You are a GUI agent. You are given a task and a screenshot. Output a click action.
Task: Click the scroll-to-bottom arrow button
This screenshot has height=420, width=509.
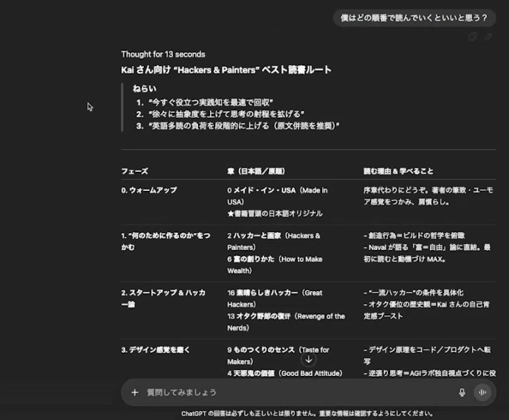[309, 360]
